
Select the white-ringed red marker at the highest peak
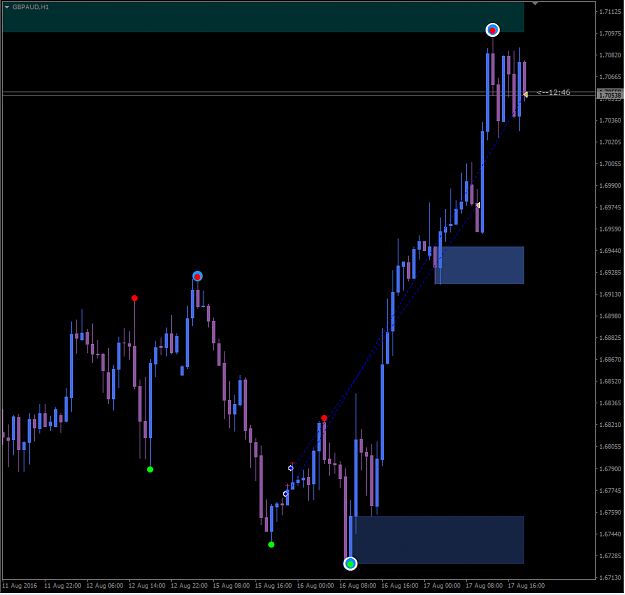pos(493,30)
